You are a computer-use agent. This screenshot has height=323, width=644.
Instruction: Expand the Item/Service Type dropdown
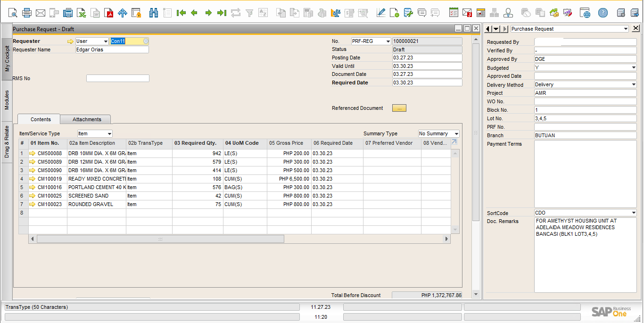pos(109,134)
